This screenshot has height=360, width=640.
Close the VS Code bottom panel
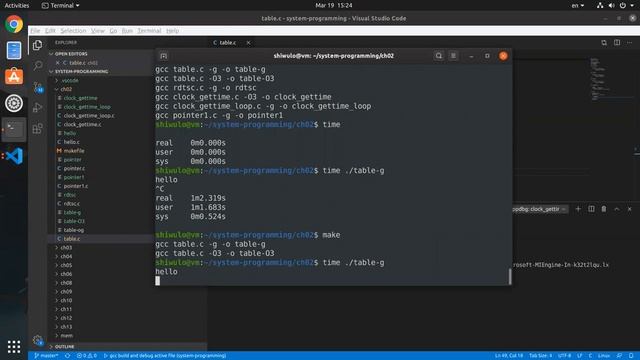(x=629, y=209)
